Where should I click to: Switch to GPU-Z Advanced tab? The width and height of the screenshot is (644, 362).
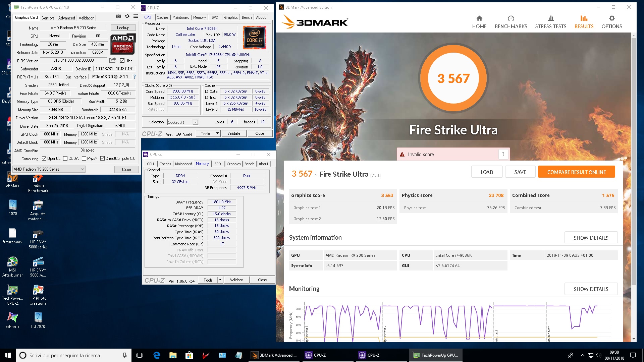coord(66,18)
